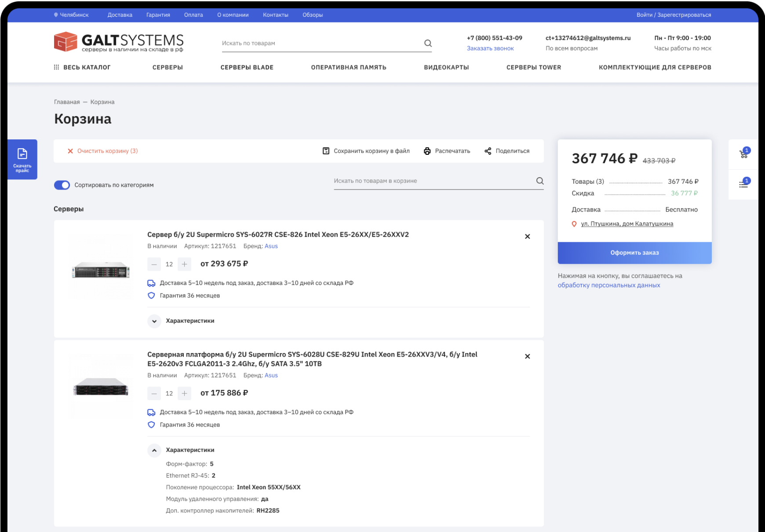Screen dimensions: 765x532
Task: Click the Print cart icon
Action: click(x=427, y=151)
